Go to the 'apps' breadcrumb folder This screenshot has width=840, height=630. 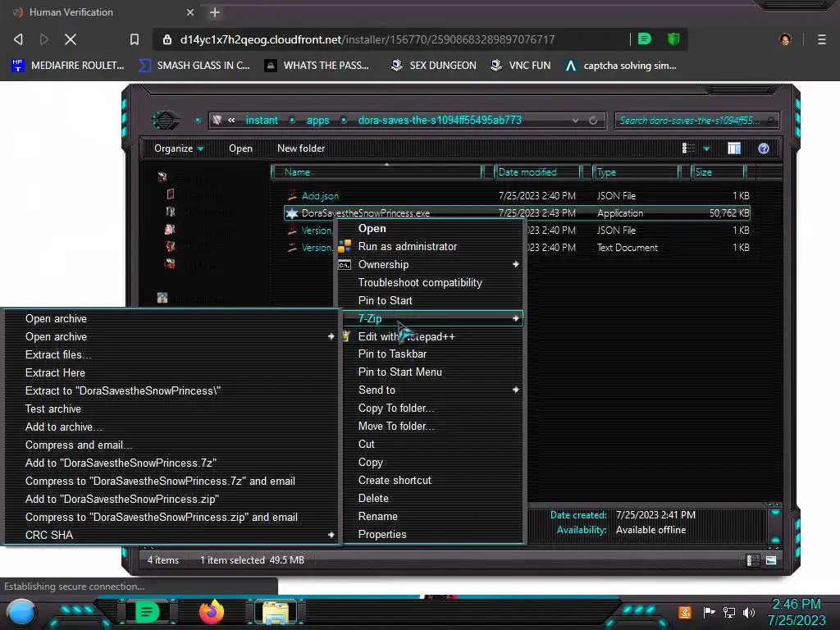point(317,120)
